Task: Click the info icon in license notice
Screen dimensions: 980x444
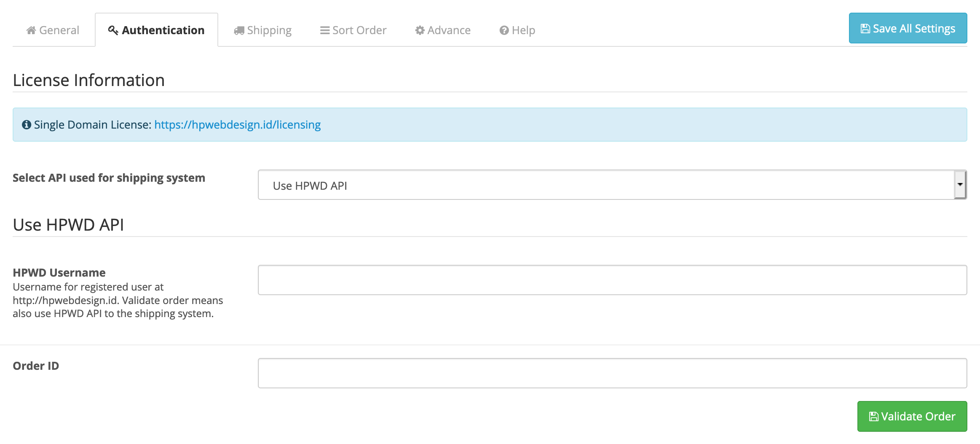Action: [27, 125]
